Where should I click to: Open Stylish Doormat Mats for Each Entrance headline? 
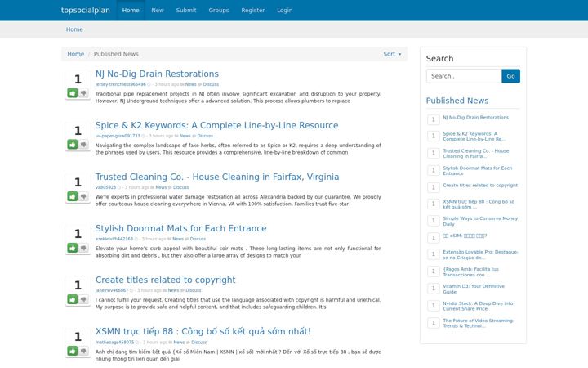coord(180,228)
